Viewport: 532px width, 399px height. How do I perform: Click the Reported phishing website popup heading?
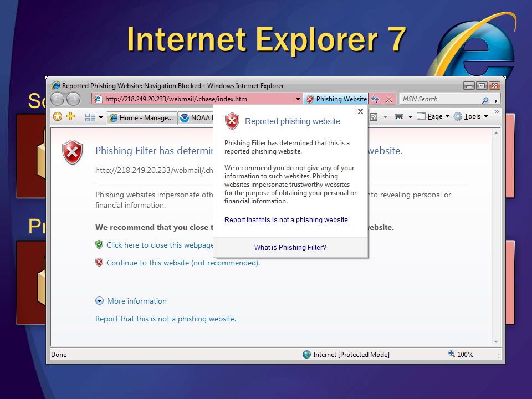click(293, 121)
